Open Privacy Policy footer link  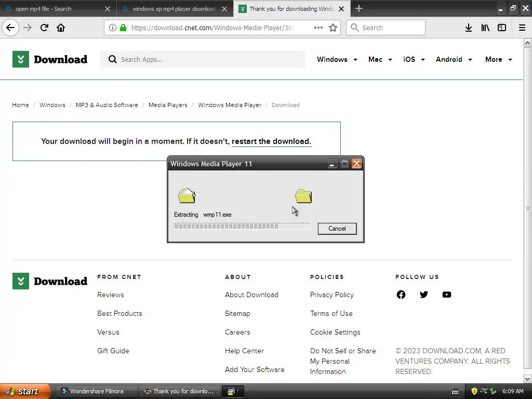332,295
